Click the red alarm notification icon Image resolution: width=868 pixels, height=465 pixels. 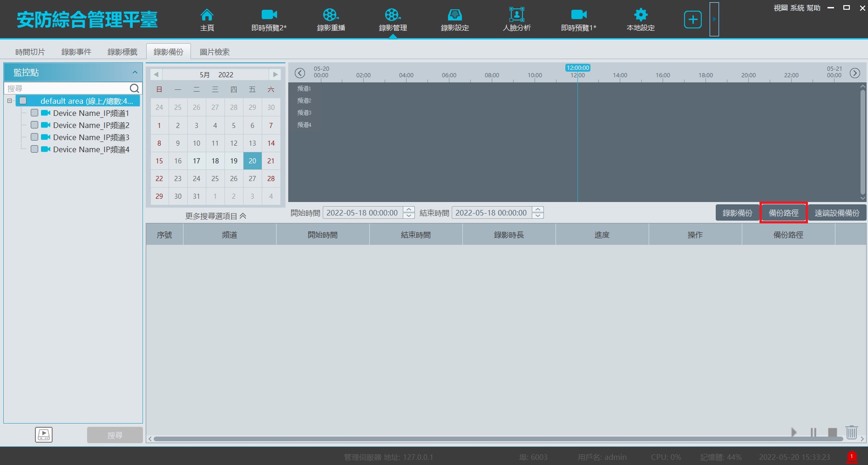click(852, 457)
